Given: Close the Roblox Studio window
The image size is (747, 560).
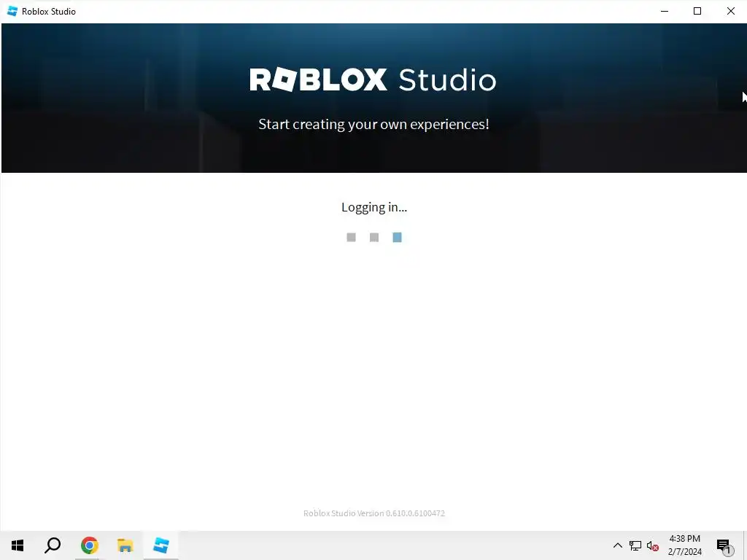Looking at the screenshot, I should coord(730,12).
